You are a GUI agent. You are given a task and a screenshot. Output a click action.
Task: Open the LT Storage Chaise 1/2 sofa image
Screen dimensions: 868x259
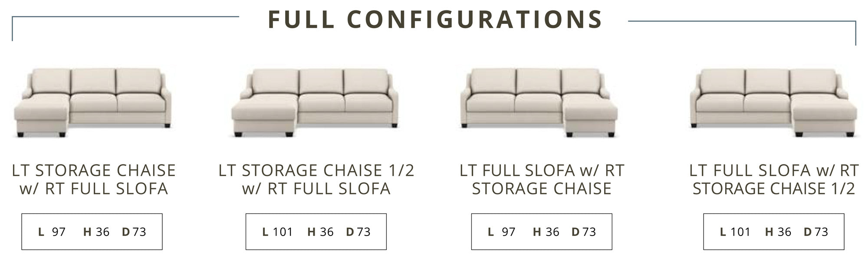point(315,102)
